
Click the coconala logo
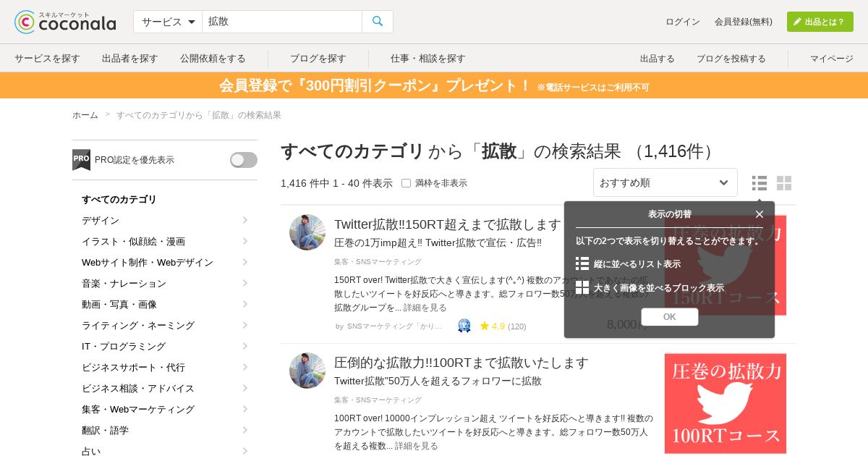(65, 22)
